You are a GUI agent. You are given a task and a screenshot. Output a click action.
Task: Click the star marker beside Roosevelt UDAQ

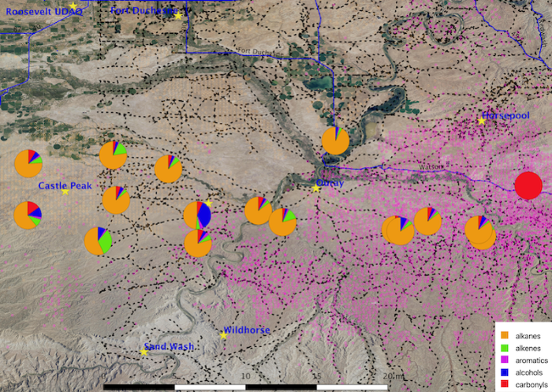(x=73, y=6)
